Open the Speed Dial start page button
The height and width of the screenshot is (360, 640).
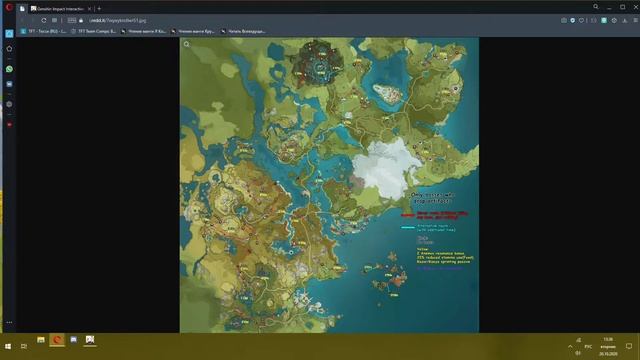pos(54,20)
